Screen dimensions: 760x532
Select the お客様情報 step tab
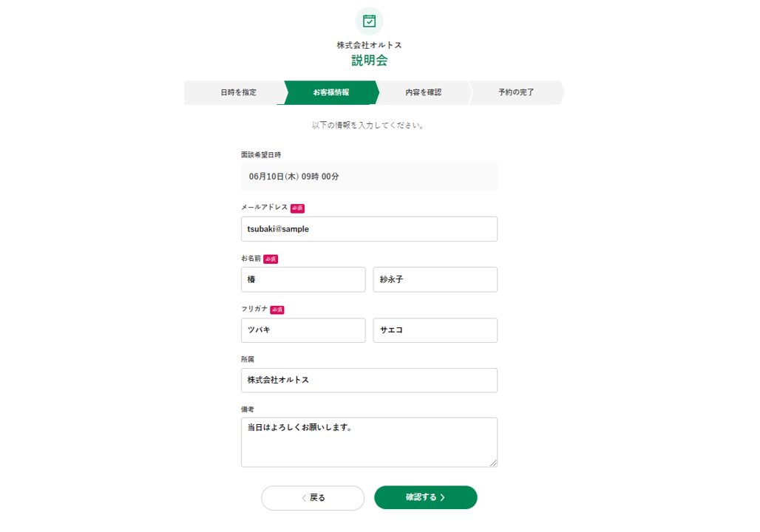[x=330, y=92]
